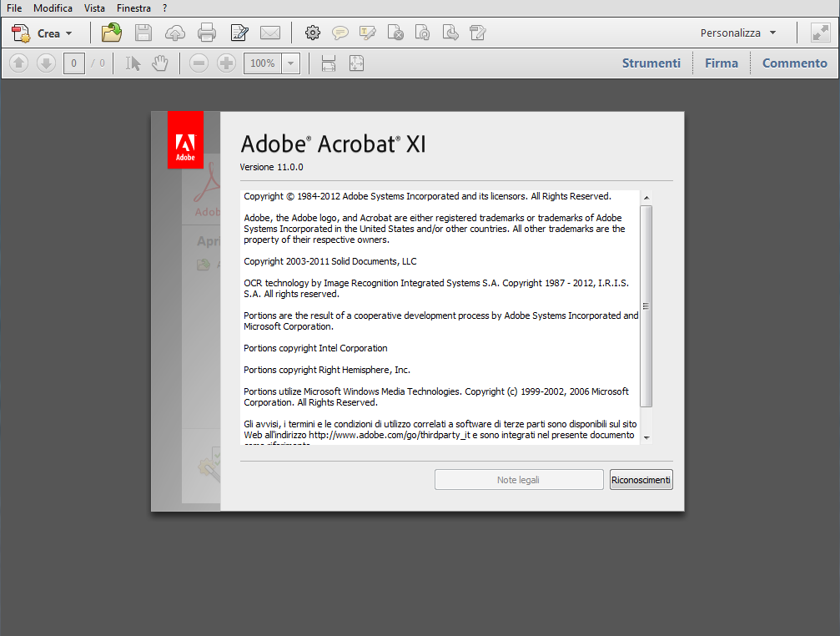The image size is (840, 636).
Task: Select the text selection cursor tool
Action: coord(133,63)
